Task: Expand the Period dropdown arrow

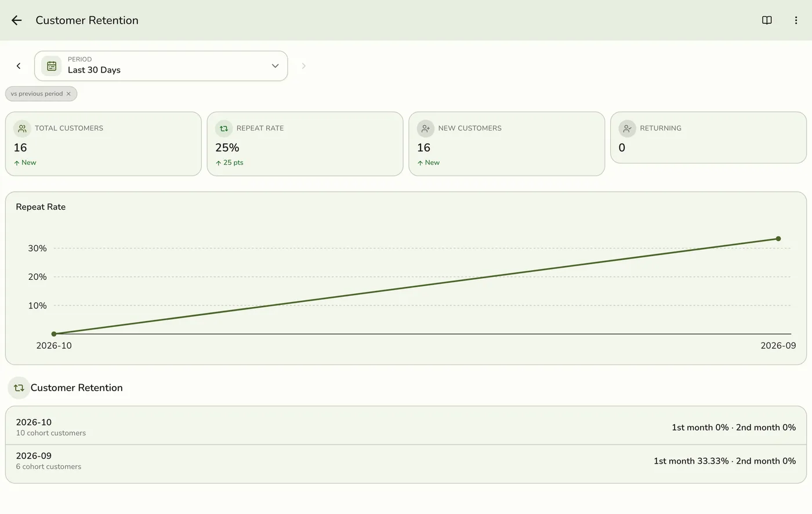Action: 275,66
